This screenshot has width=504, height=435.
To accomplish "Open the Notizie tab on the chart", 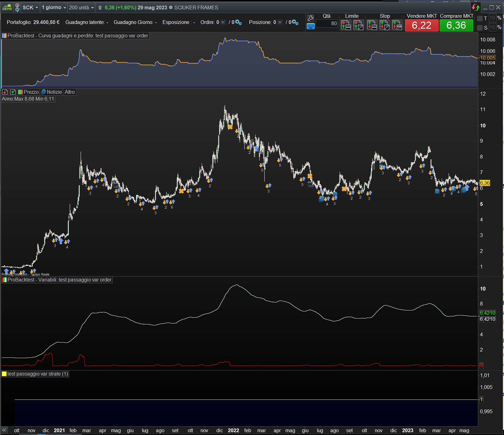I will click(x=52, y=92).
